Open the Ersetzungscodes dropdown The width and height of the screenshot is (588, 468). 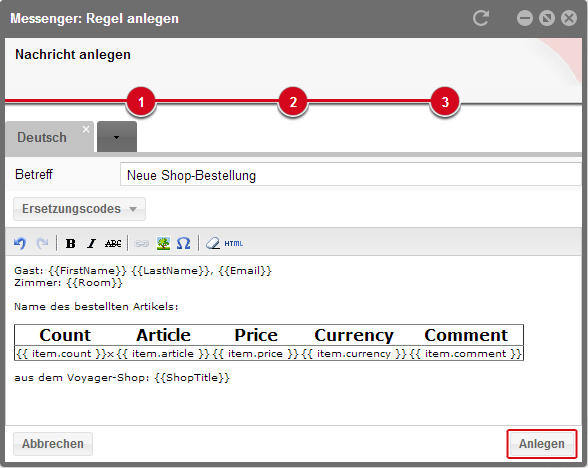tap(80, 209)
